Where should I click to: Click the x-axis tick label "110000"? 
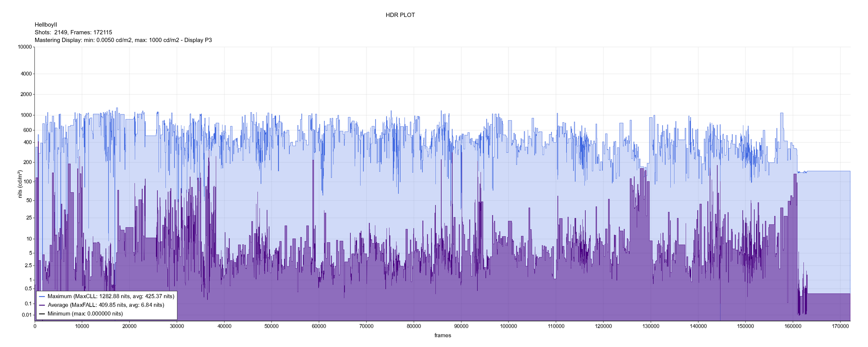[x=556, y=327]
